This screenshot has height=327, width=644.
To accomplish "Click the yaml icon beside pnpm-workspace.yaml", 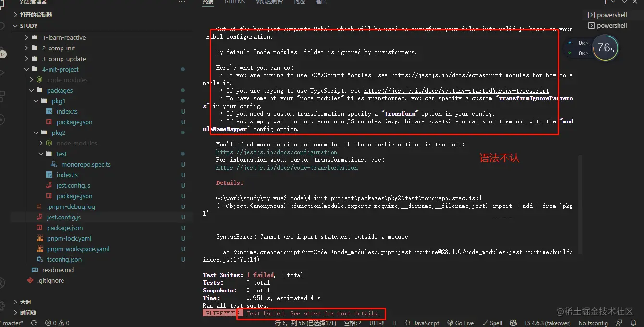I will [x=39, y=249].
